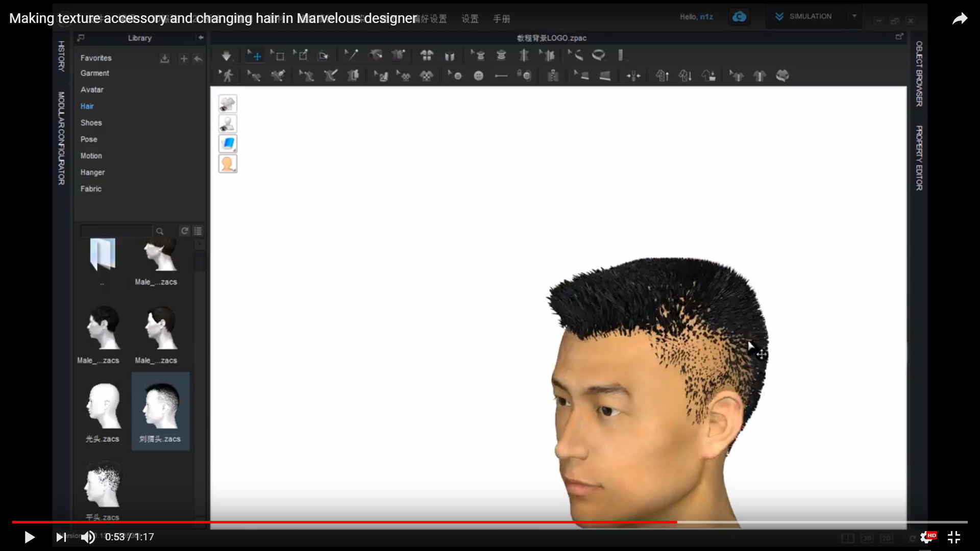Collapse the Library panel arrow

[201, 38]
